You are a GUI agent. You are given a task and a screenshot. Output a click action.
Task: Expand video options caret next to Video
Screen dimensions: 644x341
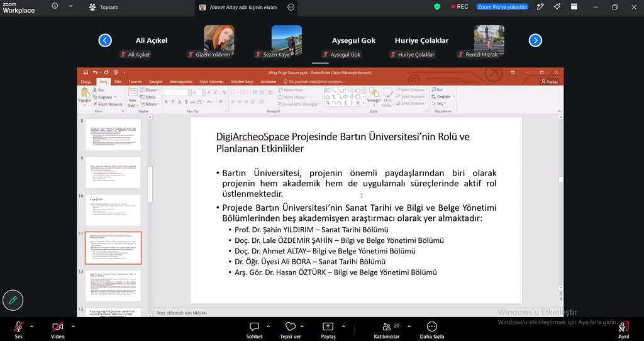click(x=73, y=327)
